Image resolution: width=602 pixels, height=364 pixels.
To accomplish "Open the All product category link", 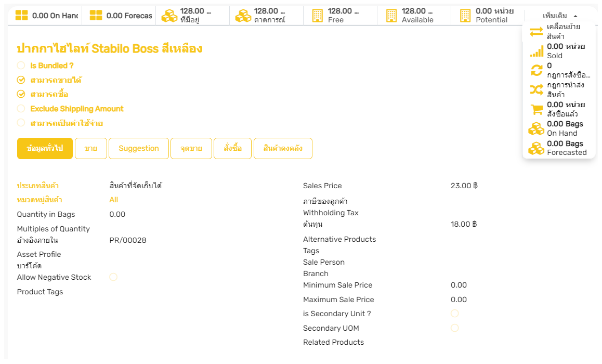I will click(114, 200).
